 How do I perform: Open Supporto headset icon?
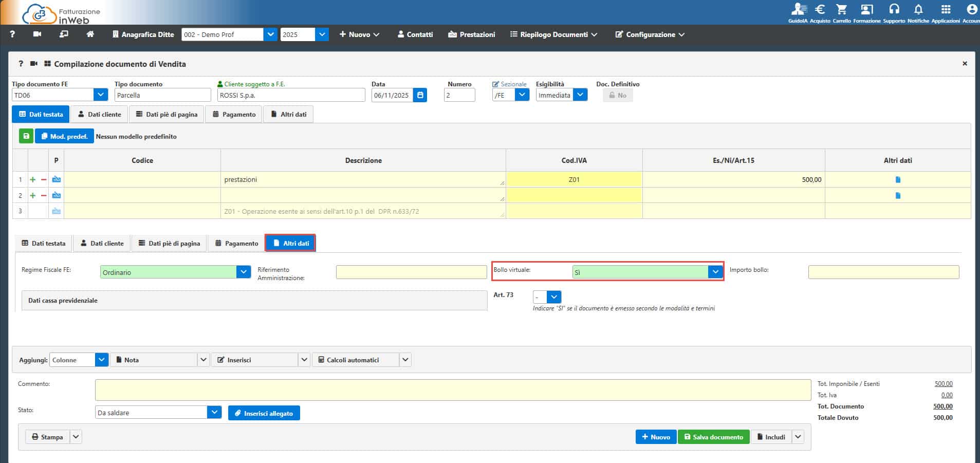pyautogui.click(x=894, y=9)
